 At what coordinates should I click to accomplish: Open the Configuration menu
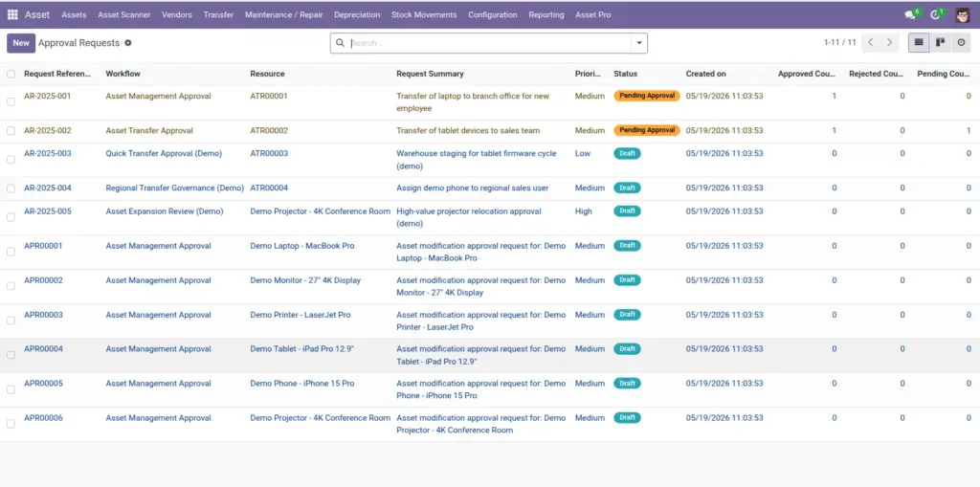493,14
